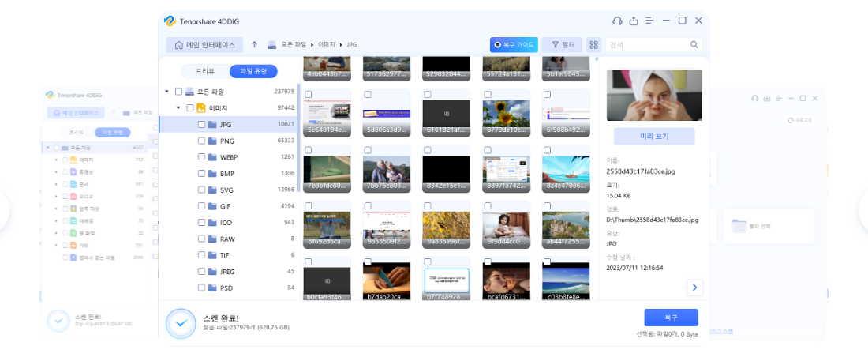The image size is (868, 361).
Task: Click the 새로고침 refresh icon in right back window
Action: (791, 120)
